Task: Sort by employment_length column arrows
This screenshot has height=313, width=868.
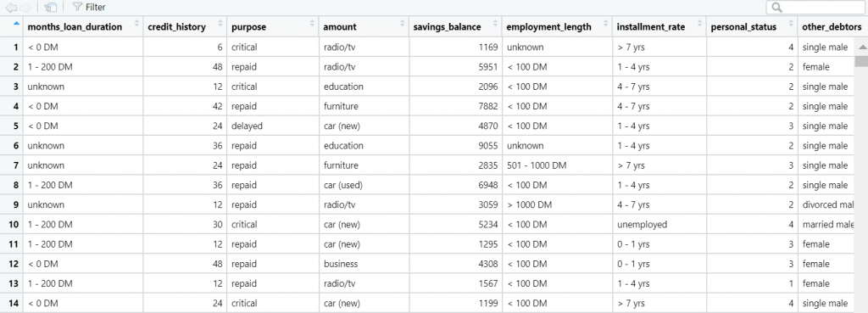Action: [605, 24]
